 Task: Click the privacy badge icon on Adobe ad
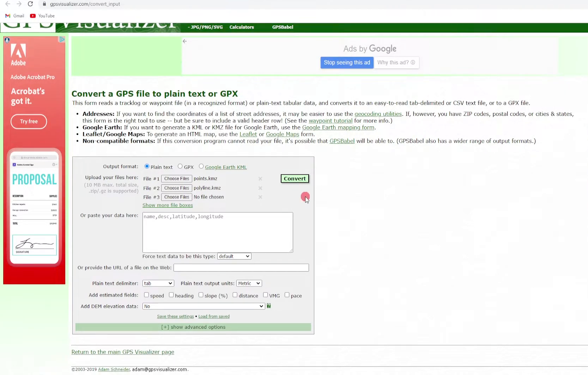pyautogui.click(x=7, y=40)
